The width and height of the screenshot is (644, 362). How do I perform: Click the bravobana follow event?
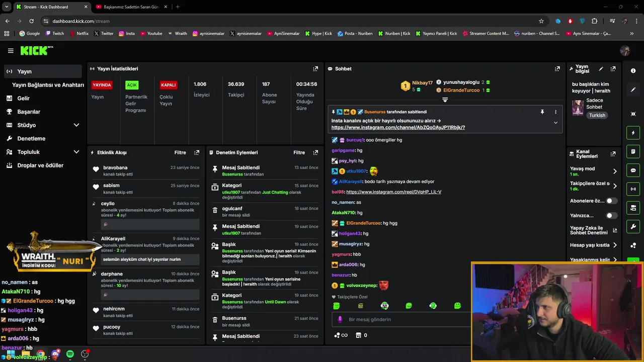click(x=146, y=171)
